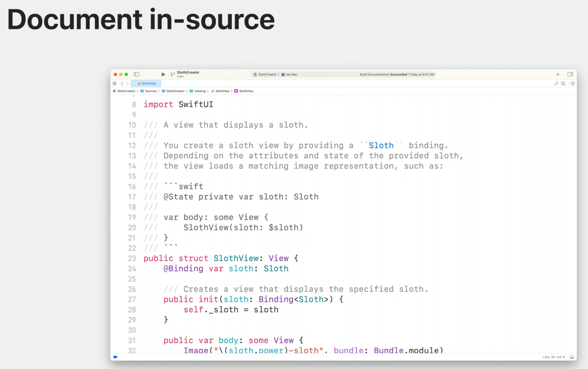588x369 pixels.
Task: Run the SlothCreator scheme with the Play button
Action: (163, 75)
